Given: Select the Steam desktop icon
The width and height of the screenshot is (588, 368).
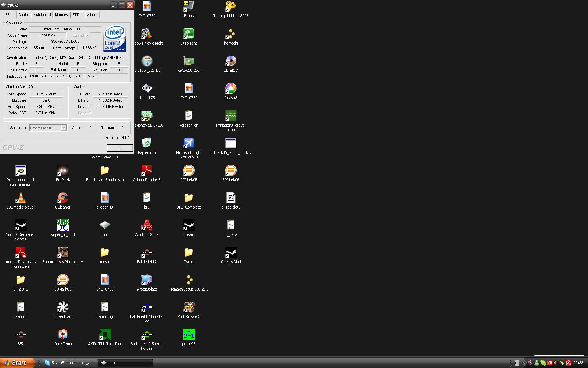Looking at the screenshot, I should (x=189, y=228).
